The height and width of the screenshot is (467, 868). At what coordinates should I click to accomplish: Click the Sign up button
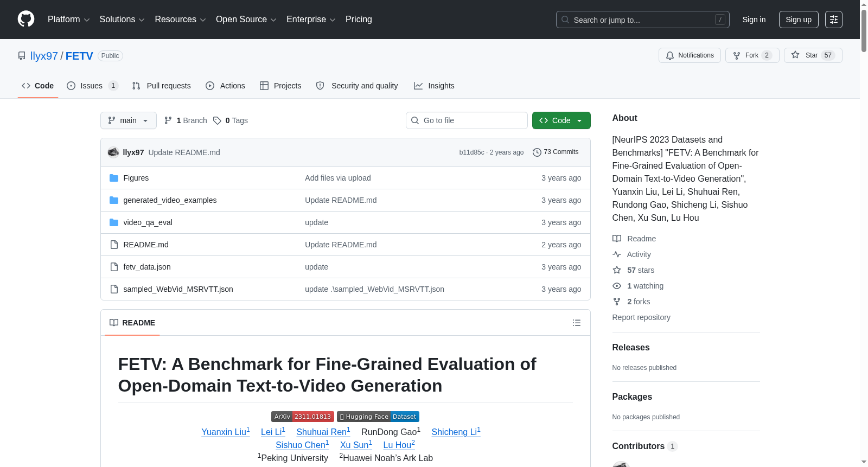coord(799,20)
